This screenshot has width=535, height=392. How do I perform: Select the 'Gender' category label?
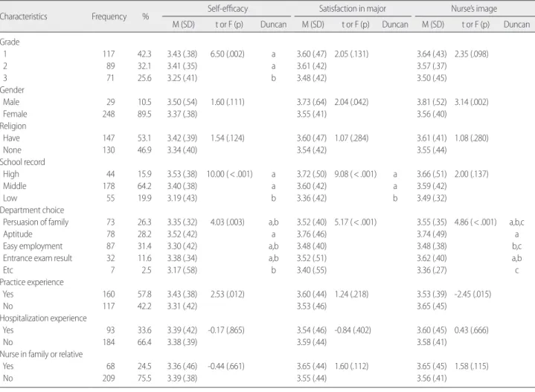12,90
